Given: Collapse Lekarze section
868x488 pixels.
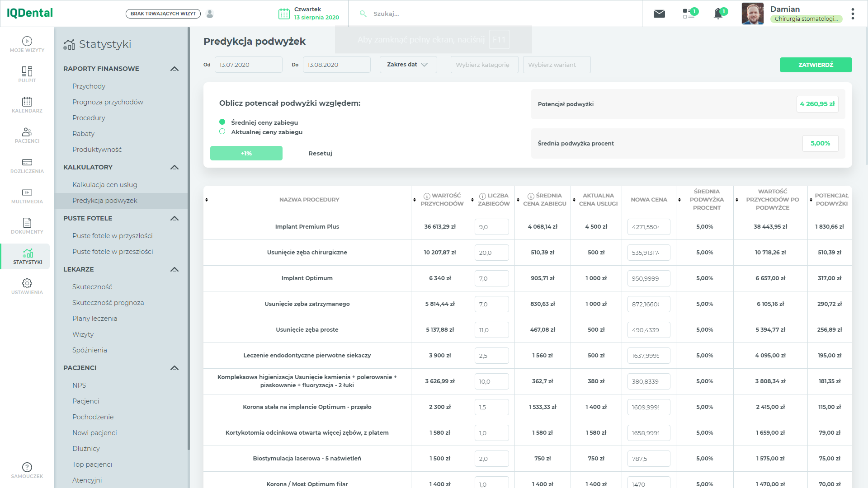Looking at the screenshot, I should click(175, 269).
